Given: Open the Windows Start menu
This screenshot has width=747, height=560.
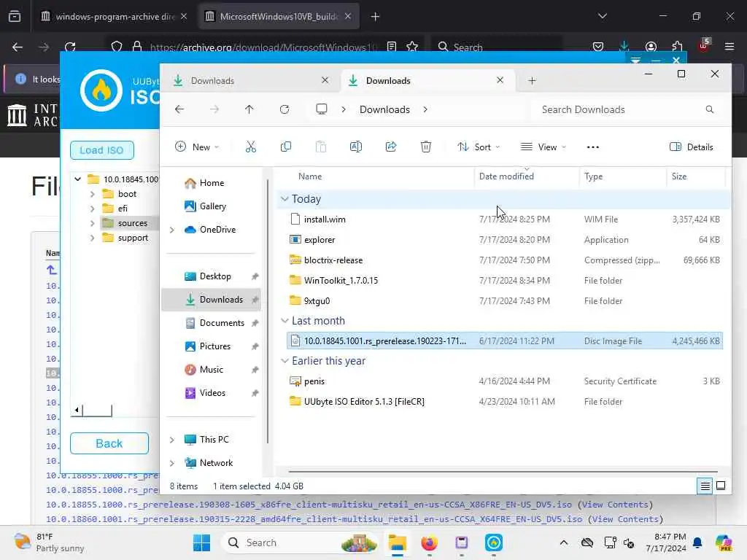Looking at the screenshot, I should tap(201, 542).
